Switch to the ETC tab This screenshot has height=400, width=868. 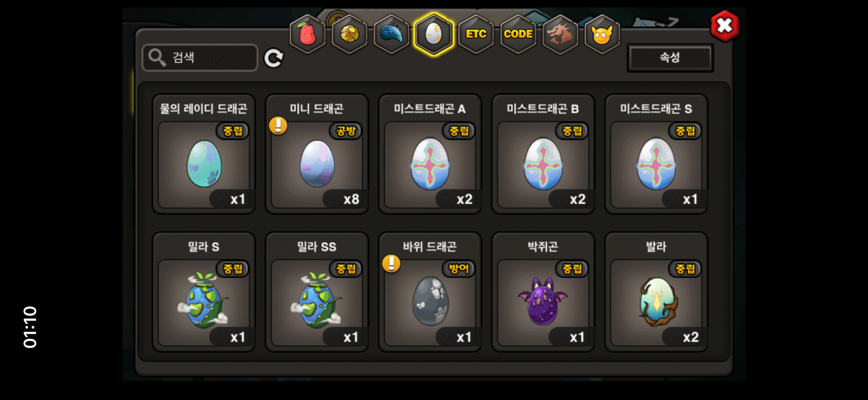point(476,34)
